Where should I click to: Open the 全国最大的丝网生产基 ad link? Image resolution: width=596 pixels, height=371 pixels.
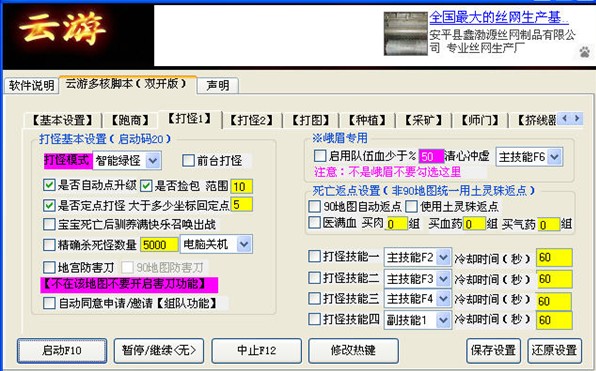(x=499, y=17)
